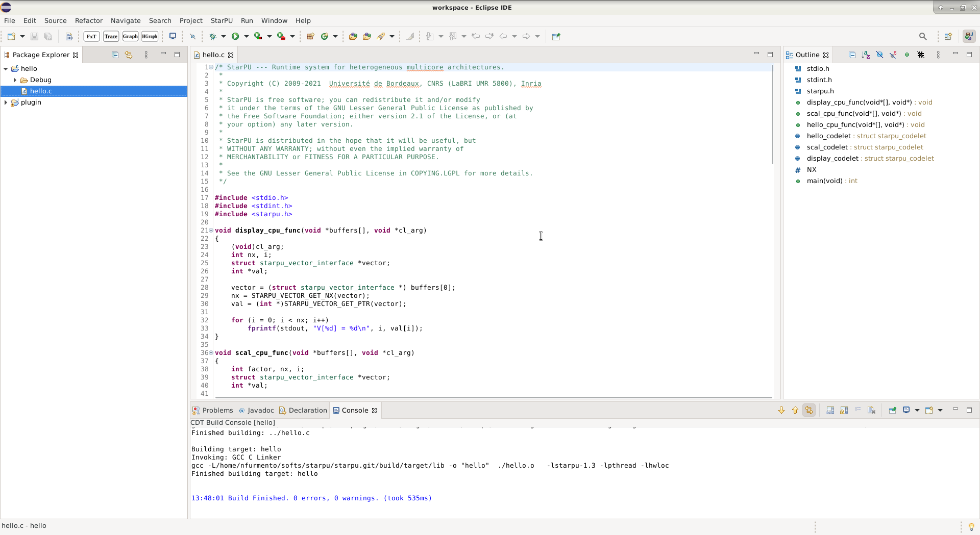
Task: Select main(void) in Outline
Action: [x=832, y=181]
